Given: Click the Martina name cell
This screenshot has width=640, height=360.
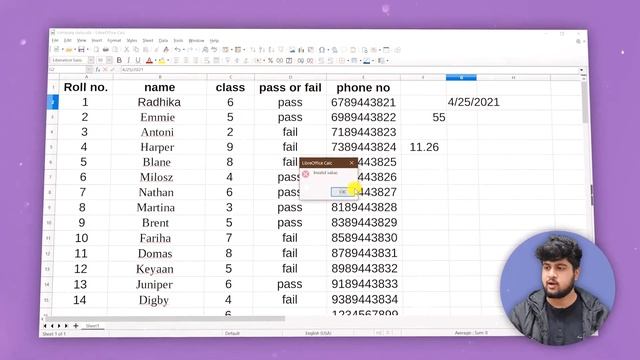Looking at the screenshot, I should point(156,207).
